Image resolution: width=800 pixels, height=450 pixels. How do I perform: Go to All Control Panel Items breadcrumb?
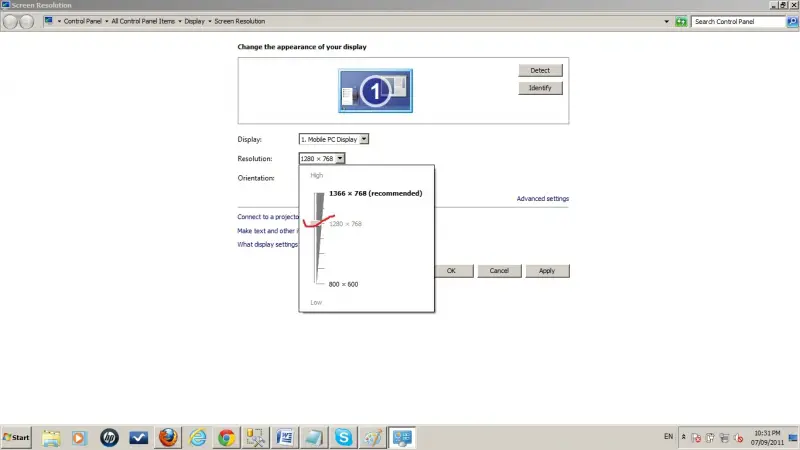pyautogui.click(x=143, y=21)
